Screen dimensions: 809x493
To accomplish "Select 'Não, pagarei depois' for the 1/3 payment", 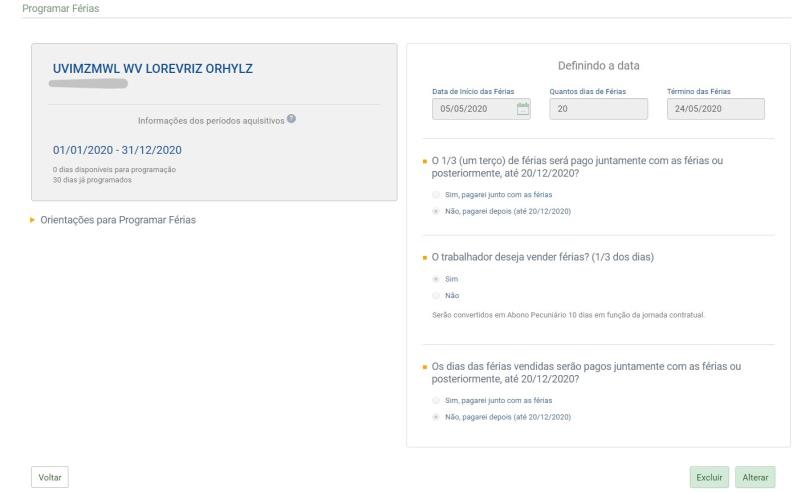I will 436,211.
